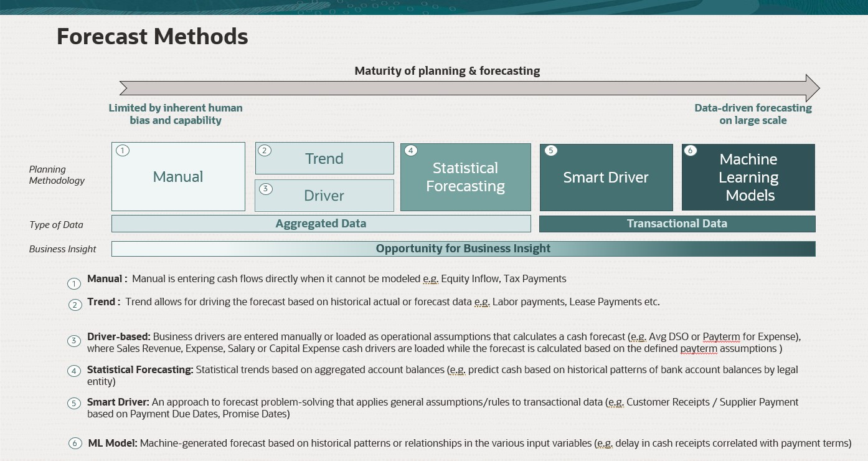The height and width of the screenshot is (461, 868).
Task: Select the Smart Driver box
Action: 606,177
